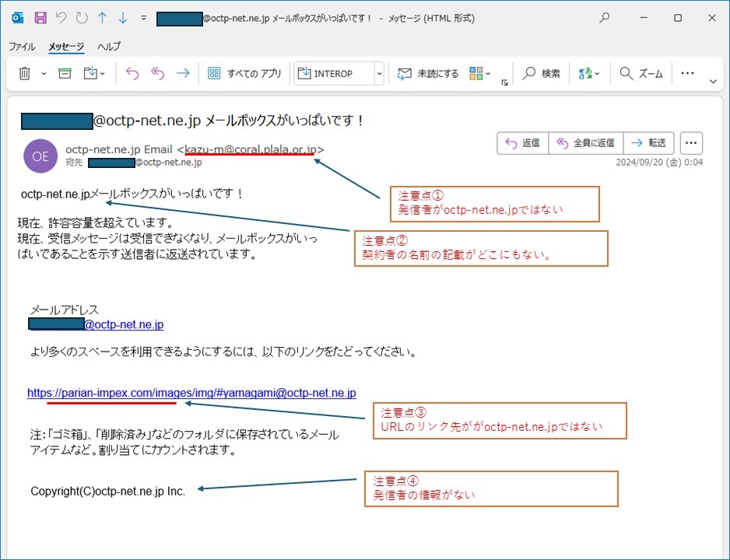The height and width of the screenshot is (560, 730).
Task: Click the parian-impex.com hyperlink
Action: tap(191, 394)
